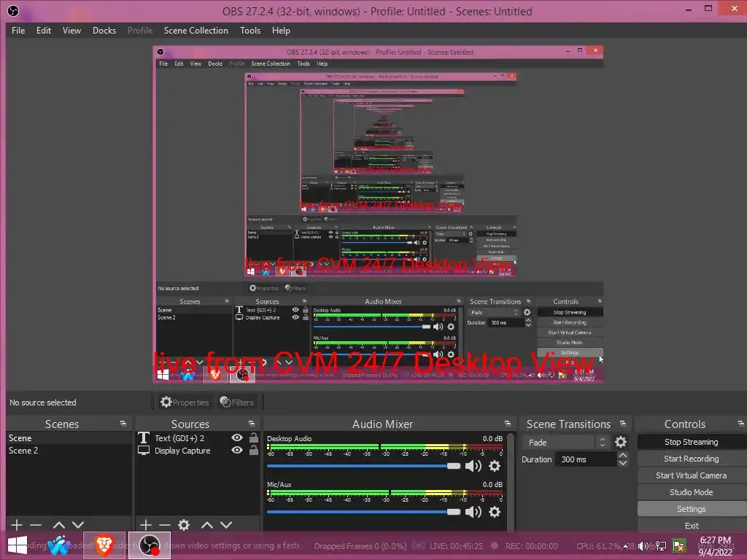747x560 pixels.
Task: Click the Audio Mixer scrollbar
Action: pos(511,481)
